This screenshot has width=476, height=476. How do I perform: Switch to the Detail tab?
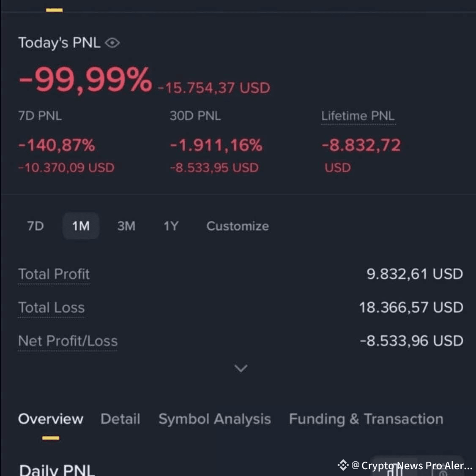click(x=120, y=419)
